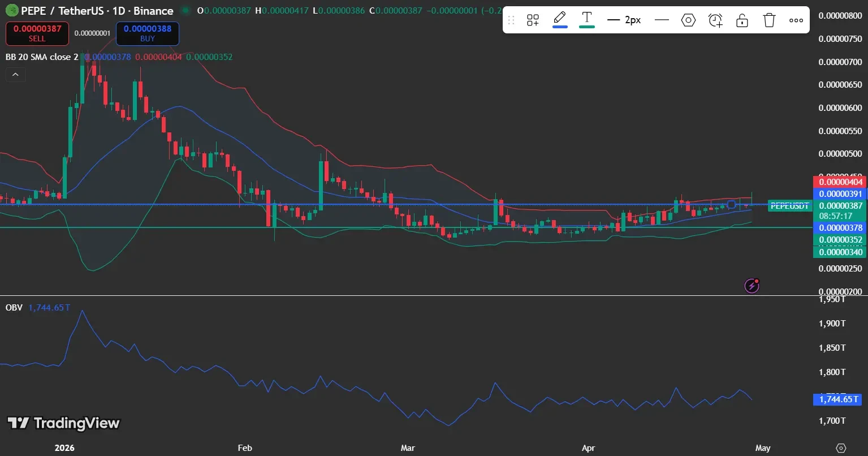This screenshot has height=456, width=868.
Task: Click the 0.00000391 blue price label
Action: 839,193
